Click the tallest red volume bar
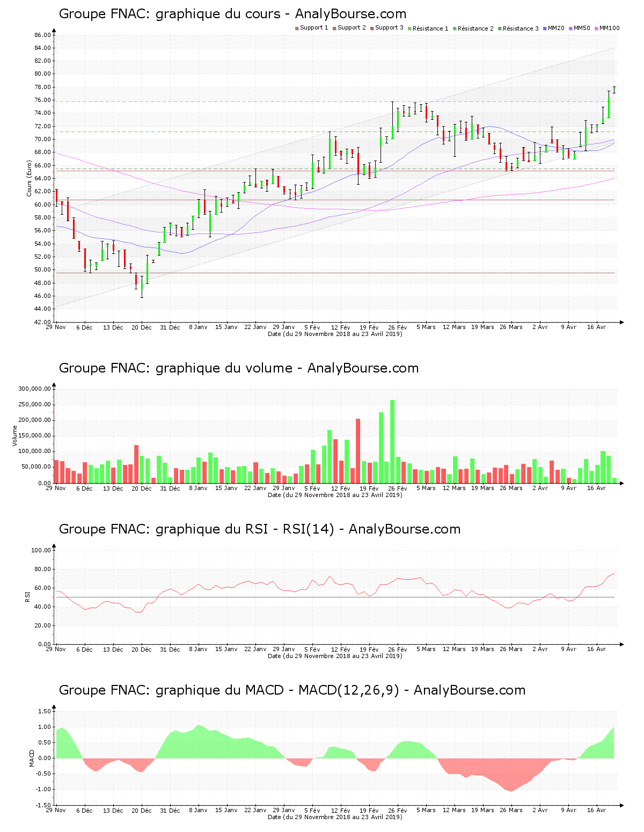 [x=358, y=451]
